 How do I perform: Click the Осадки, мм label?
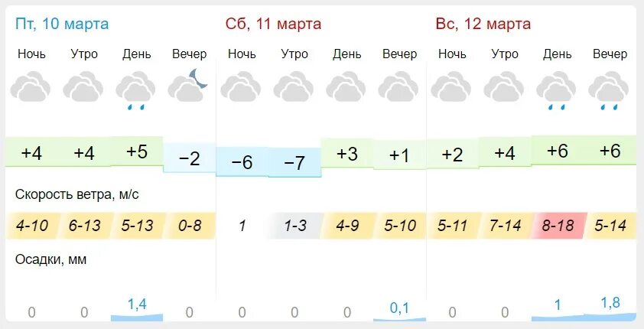(x=50, y=259)
